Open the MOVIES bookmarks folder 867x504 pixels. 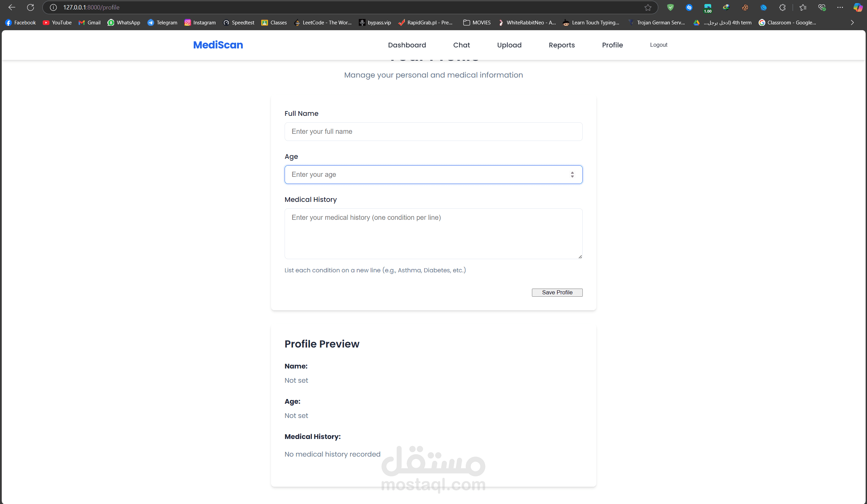tap(477, 23)
